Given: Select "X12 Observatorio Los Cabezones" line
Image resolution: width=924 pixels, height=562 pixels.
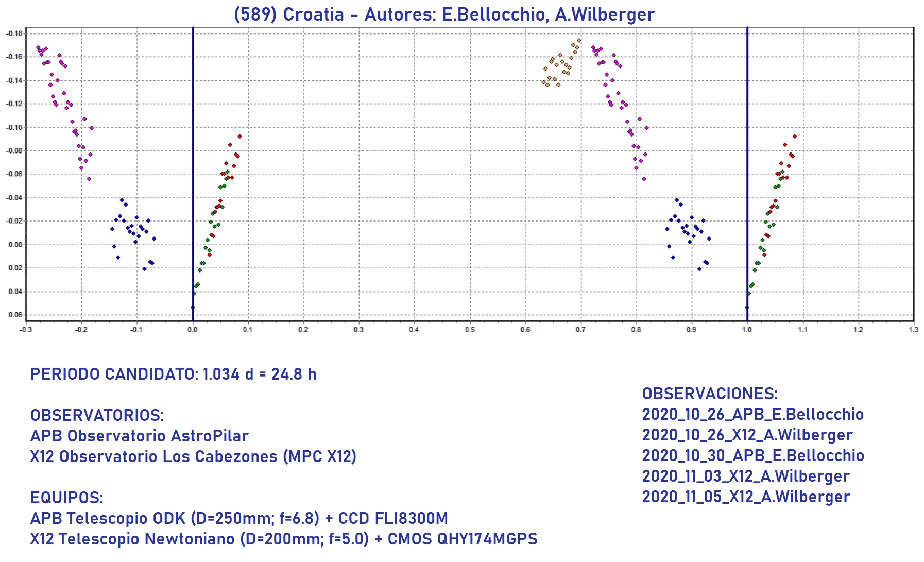Looking at the screenshot, I should click(193, 456).
